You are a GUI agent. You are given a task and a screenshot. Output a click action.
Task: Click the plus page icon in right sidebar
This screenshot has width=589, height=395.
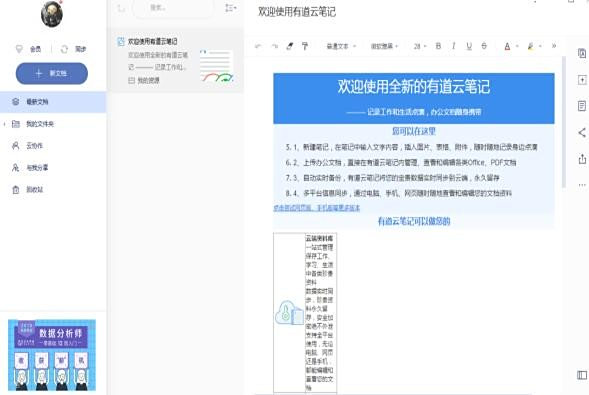[582, 80]
